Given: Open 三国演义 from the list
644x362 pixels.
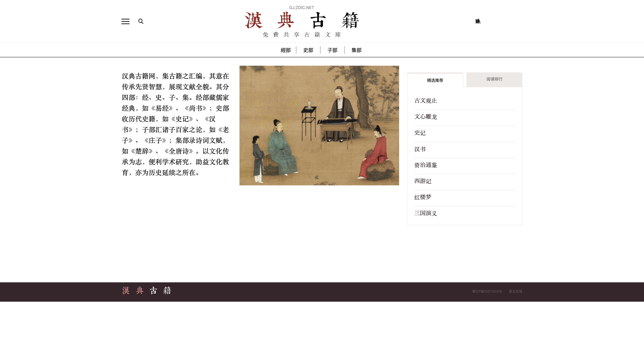Looking at the screenshot, I should pos(425,213).
